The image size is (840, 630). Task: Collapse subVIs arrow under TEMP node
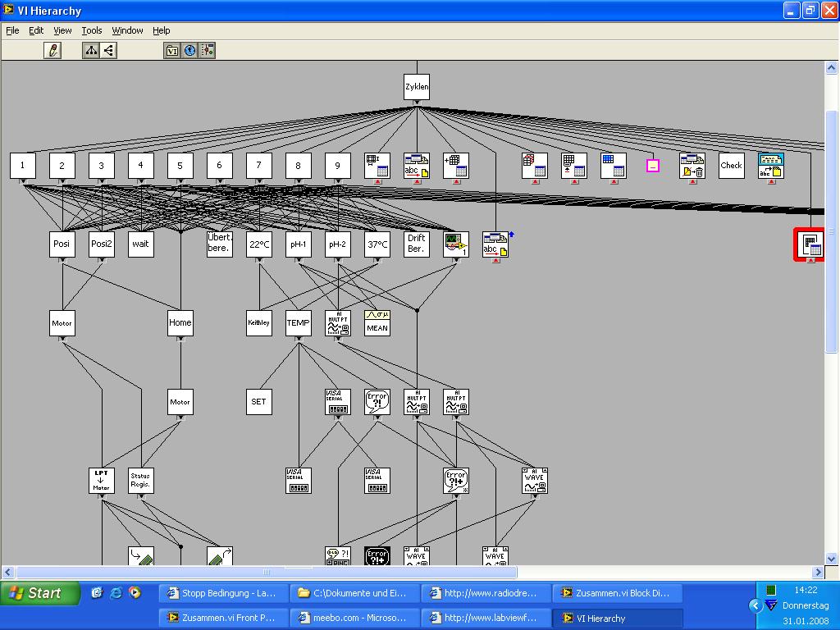[x=299, y=339]
